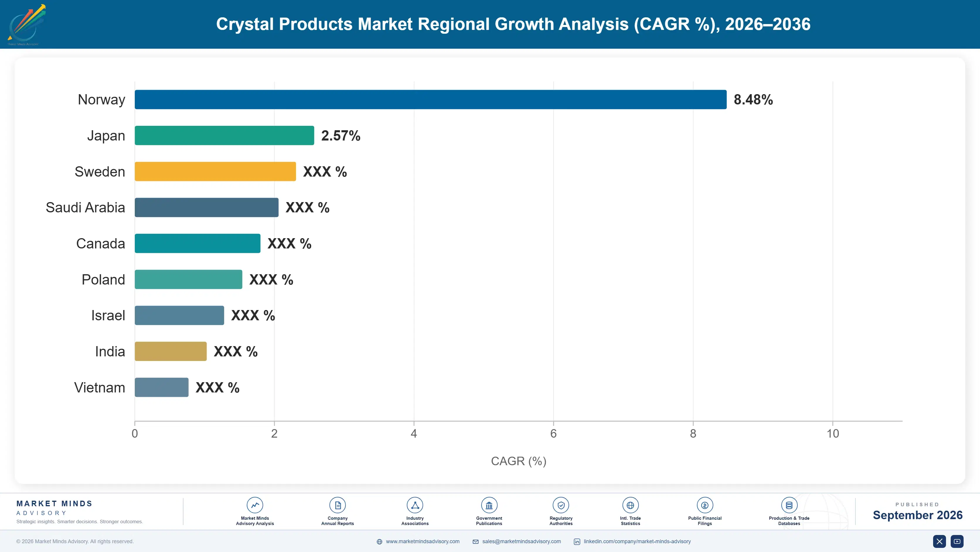Click the Japan green bar
The image size is (980, 552).
tap(224, 136)
